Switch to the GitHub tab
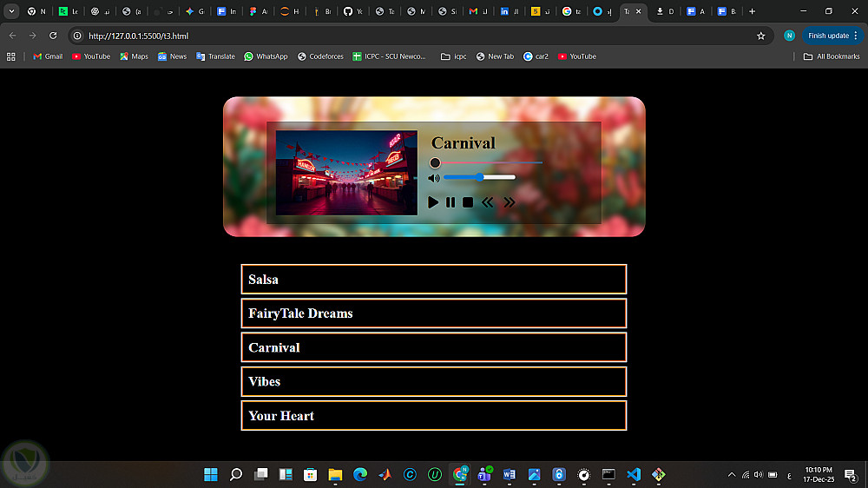This screenshot has height=488, width=868. (352, 11)
